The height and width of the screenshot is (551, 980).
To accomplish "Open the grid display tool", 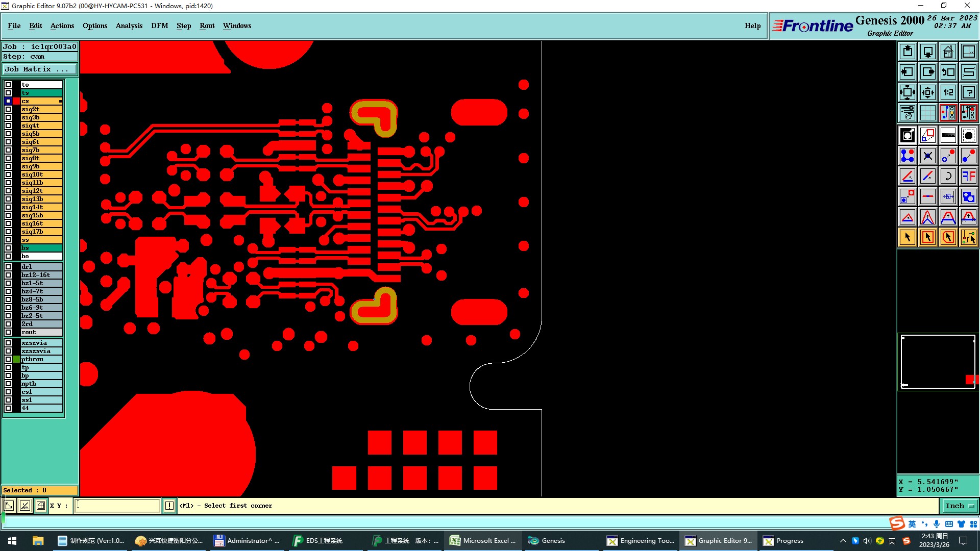I will click(x=927, y=113).
